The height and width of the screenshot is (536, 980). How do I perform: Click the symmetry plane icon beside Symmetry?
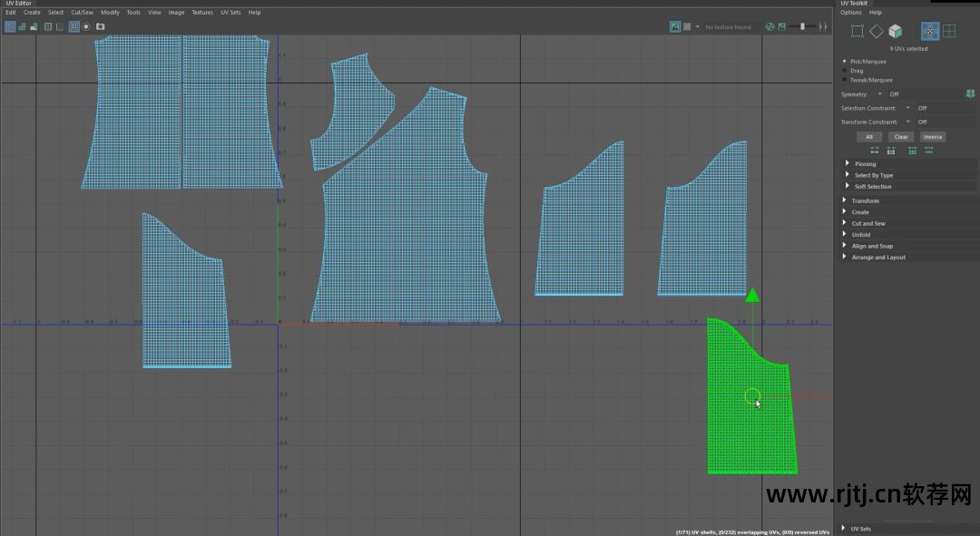click(970, 93)
